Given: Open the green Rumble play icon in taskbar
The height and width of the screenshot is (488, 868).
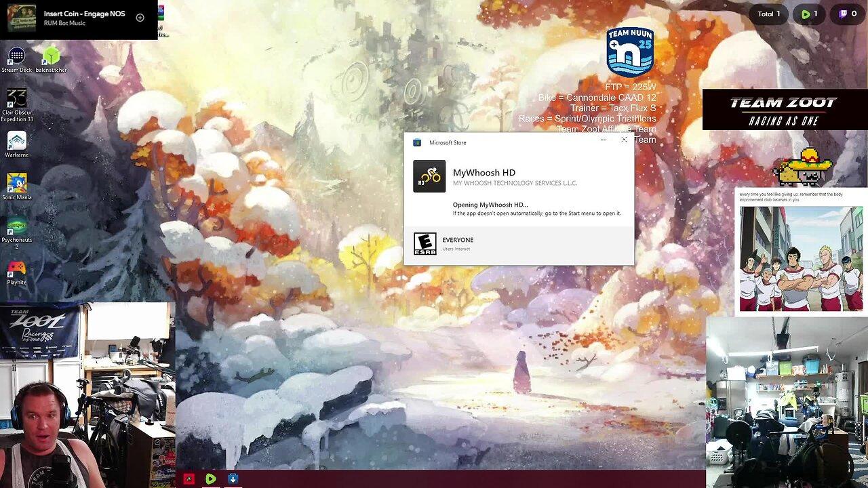Looking at the screenshot, I should point(211,479).
